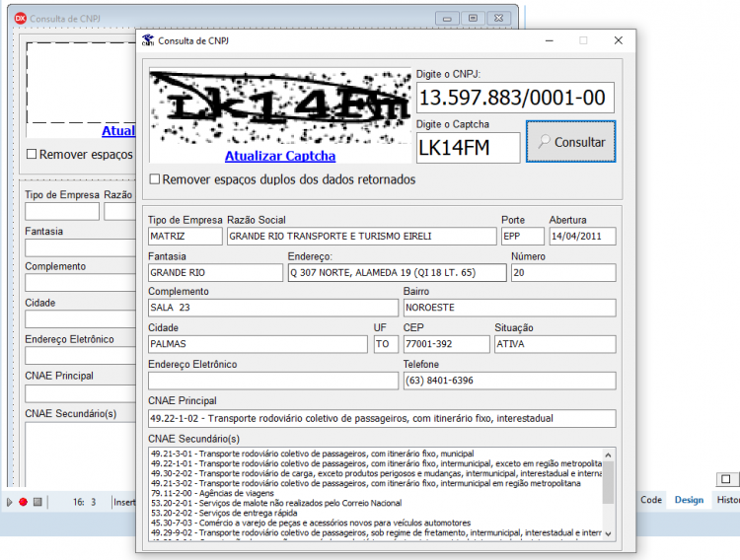Click the Número field showing 20
The image size is (740, 560).
563,272
